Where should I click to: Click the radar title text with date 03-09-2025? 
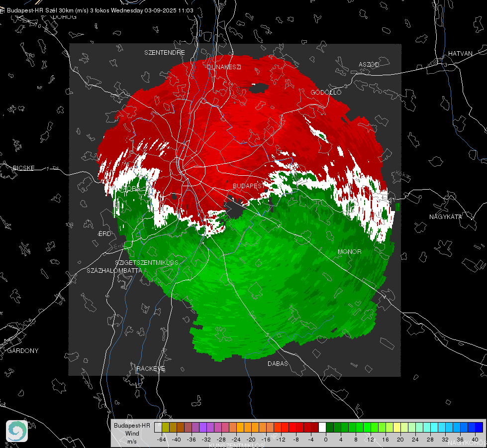pos(100,10)
